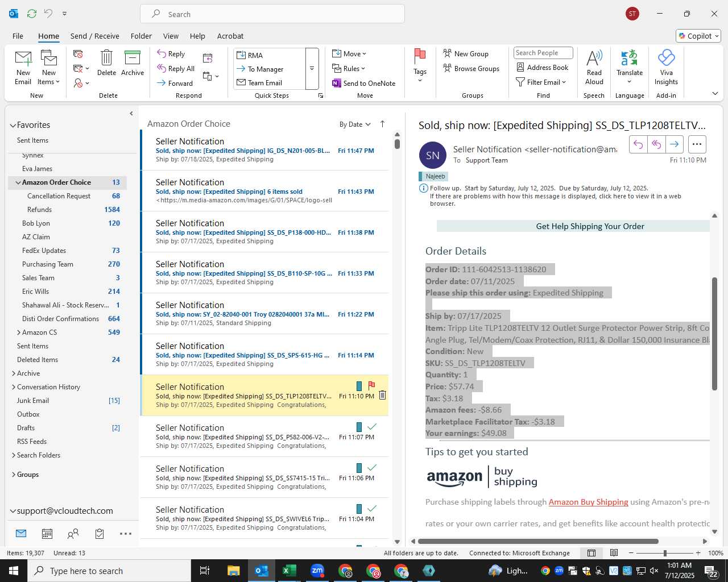
Task: Click Forward in Respond group
Action: [175, 83]
